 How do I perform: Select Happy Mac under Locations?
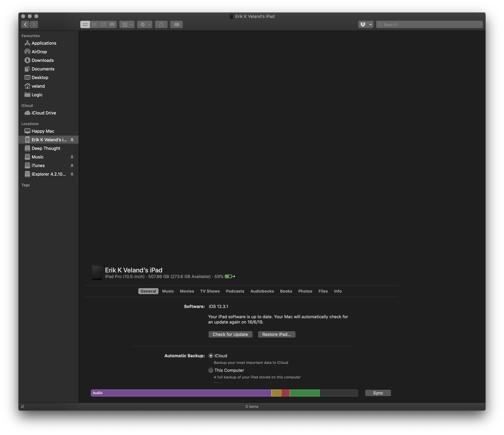click(49, 131)
